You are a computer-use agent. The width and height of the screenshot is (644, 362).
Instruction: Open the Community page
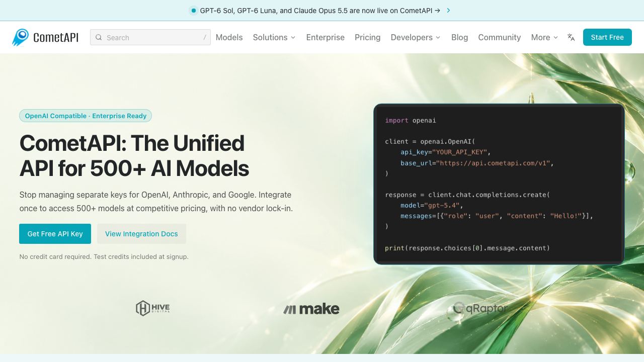(x=500, y=37)
